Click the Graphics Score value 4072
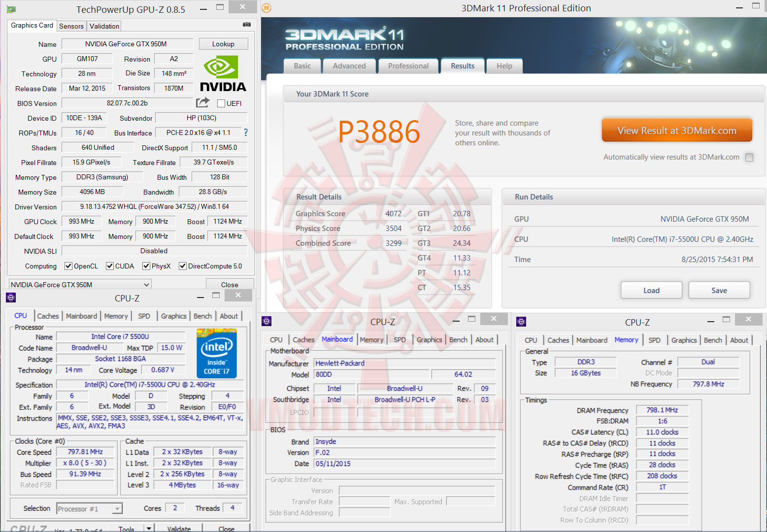767x532 pixels. pos(394,214)
